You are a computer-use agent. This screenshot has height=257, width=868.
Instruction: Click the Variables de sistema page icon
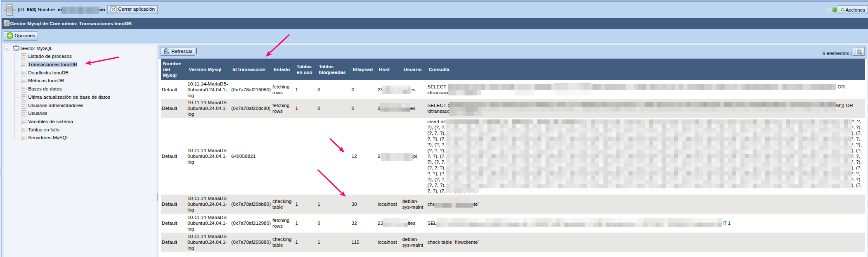coord(24,122)
